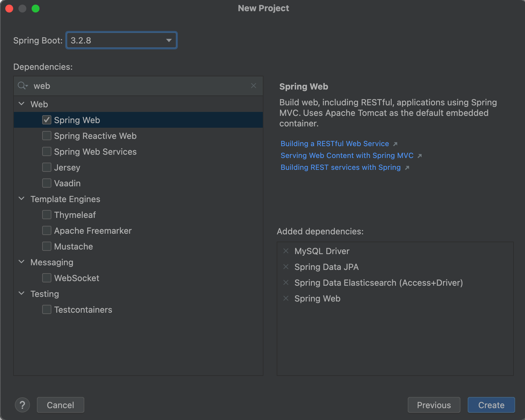Remove Spring Data Elasticsearch from added dependencies

pyautogui.click(x=286, y=283)
